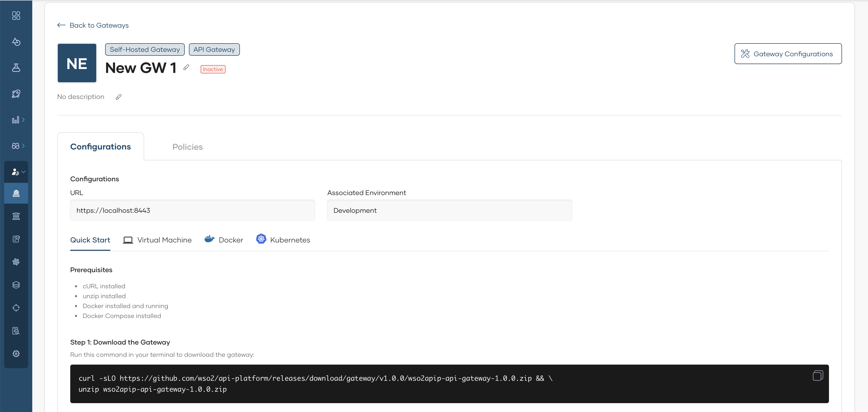Select the Virtual Machine setup tab
This screenshot has width=868, height=412.
click(x=157, y=240)
